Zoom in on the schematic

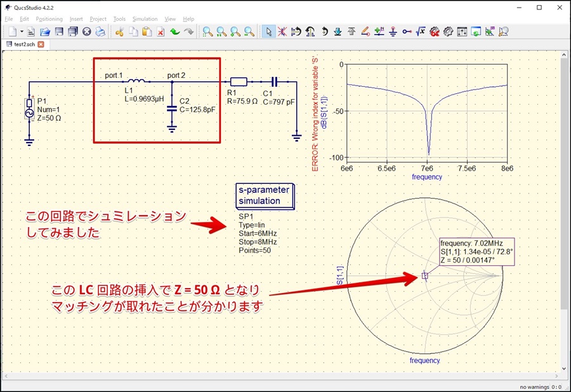click(235, 32)
